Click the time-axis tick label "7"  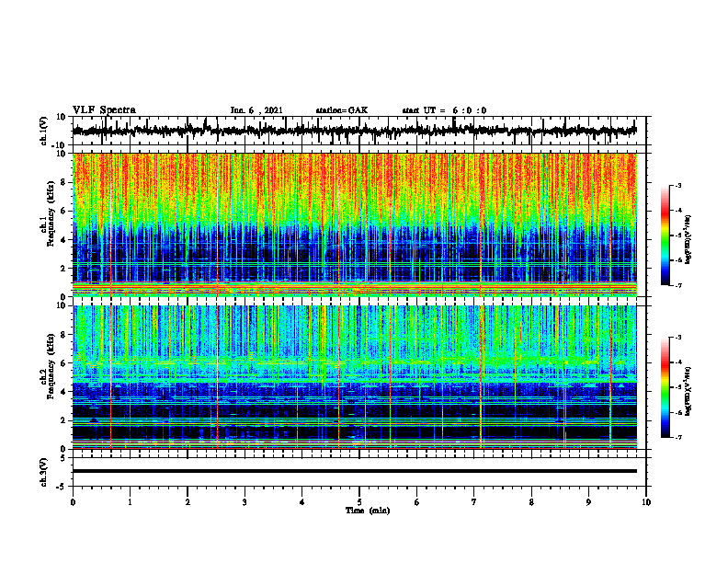click(474, 502)
